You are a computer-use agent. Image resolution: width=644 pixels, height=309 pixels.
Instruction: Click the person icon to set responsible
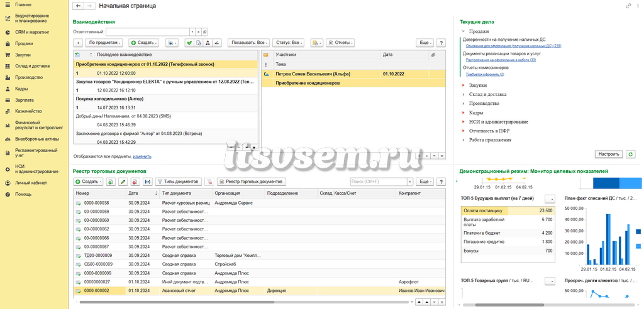click(x=208, y=43)
